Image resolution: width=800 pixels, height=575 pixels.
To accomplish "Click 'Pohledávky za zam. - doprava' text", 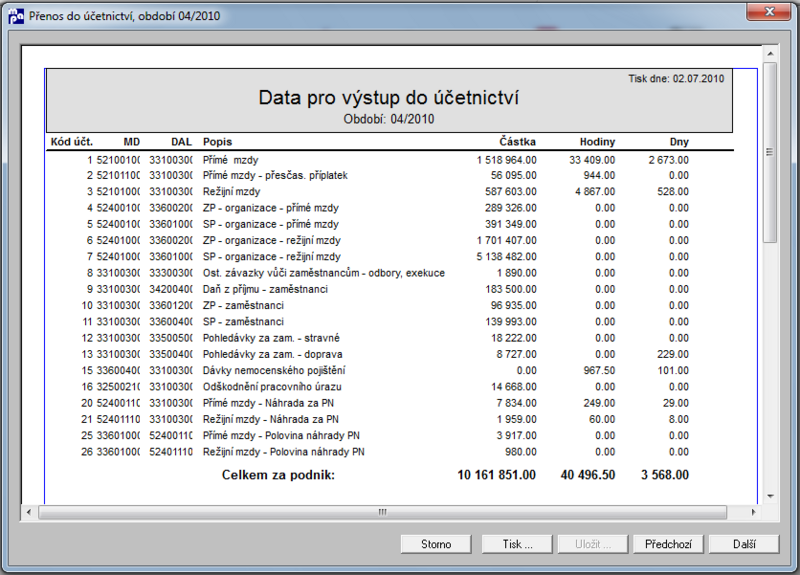I will (x=272, y=355).
